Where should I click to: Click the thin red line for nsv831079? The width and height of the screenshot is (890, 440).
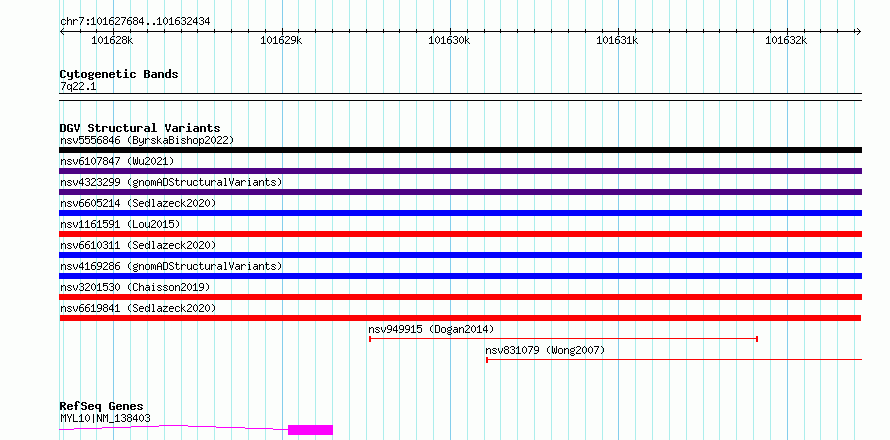pos(674,359)
